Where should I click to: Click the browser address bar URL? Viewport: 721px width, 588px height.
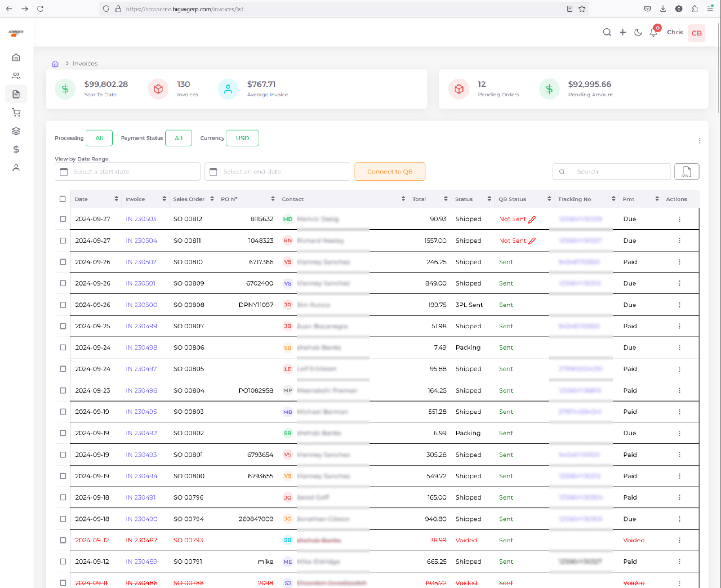[x=185, y=9]
